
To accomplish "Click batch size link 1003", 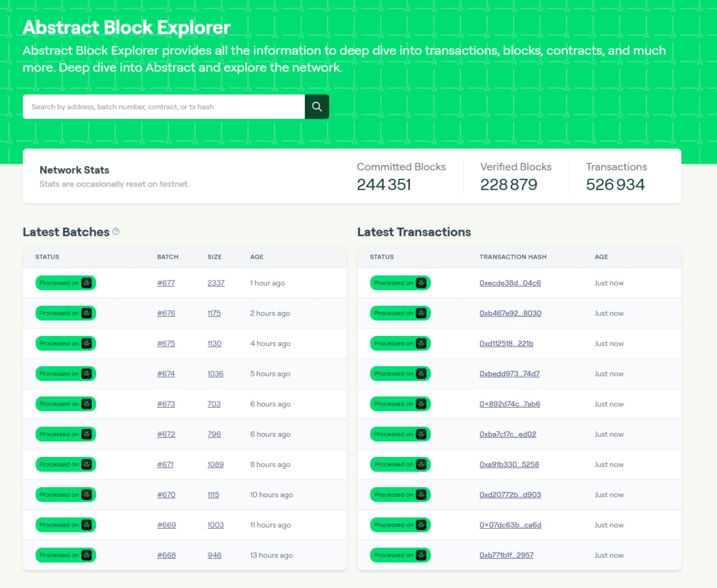I will (216, 525).
